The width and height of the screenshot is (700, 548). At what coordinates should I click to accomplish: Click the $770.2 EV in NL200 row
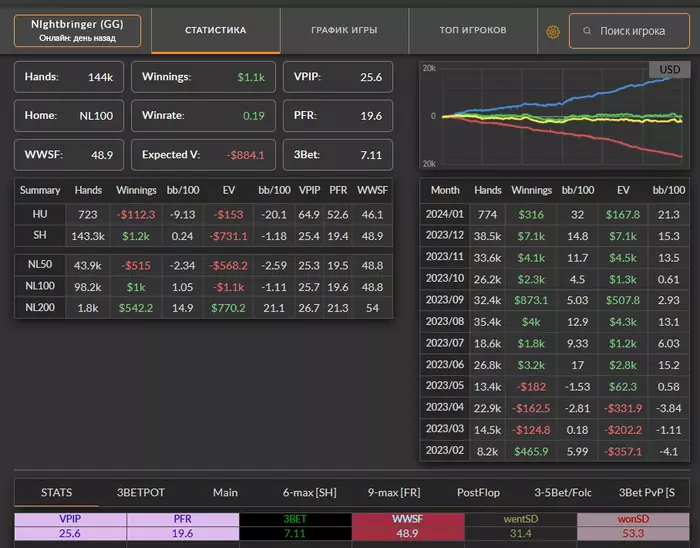point(228,308)
